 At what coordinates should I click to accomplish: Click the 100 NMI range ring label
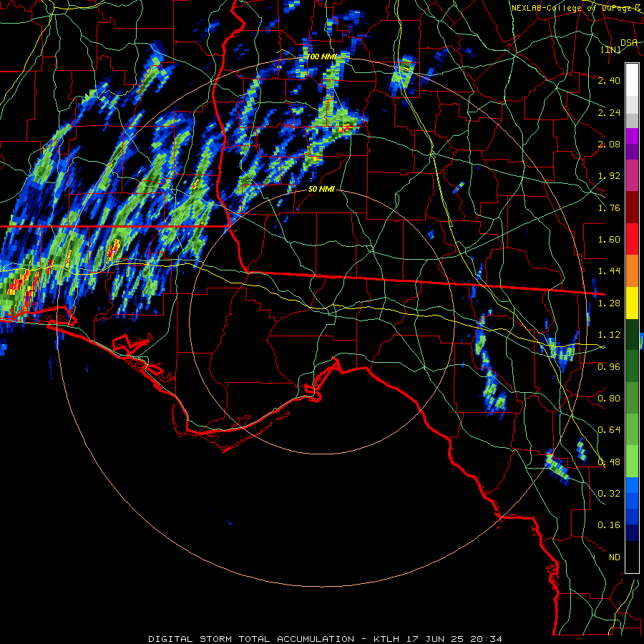coord(321,57)
